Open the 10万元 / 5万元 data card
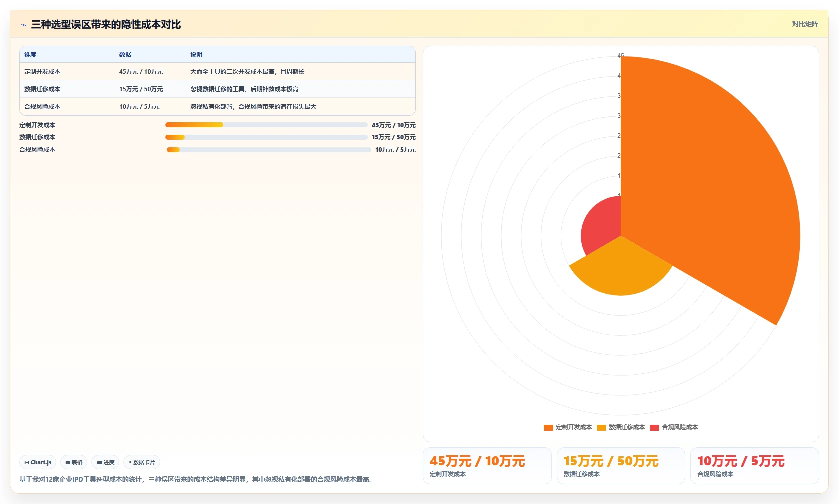The image size is (839, 504). [x=755, y=466]
